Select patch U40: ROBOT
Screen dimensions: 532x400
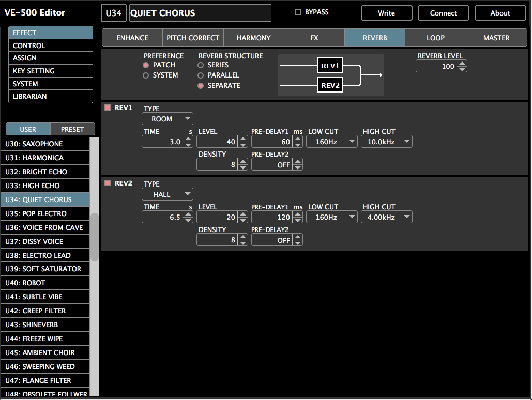coord(45,283)
